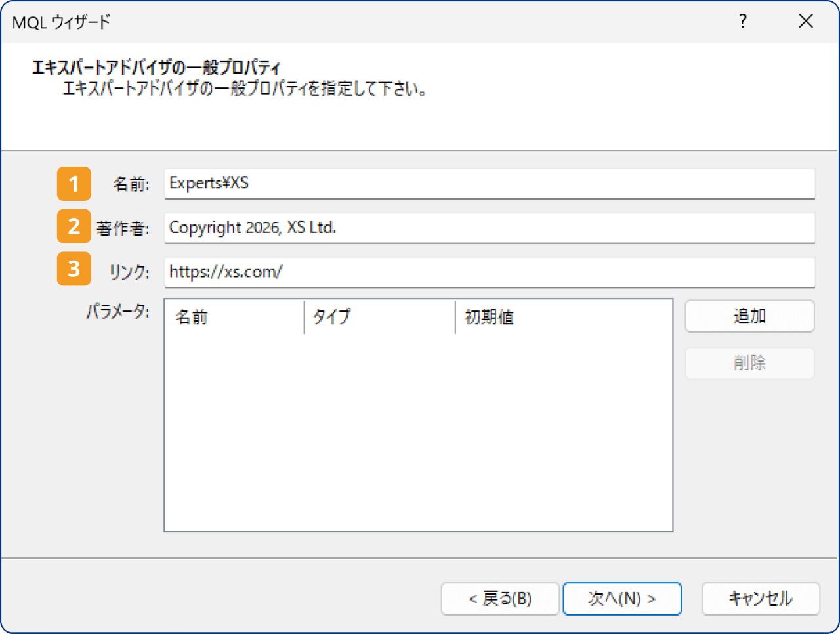Click the 削除 button
The height and width of the screenshot is (634, 840).
point(749,363)
